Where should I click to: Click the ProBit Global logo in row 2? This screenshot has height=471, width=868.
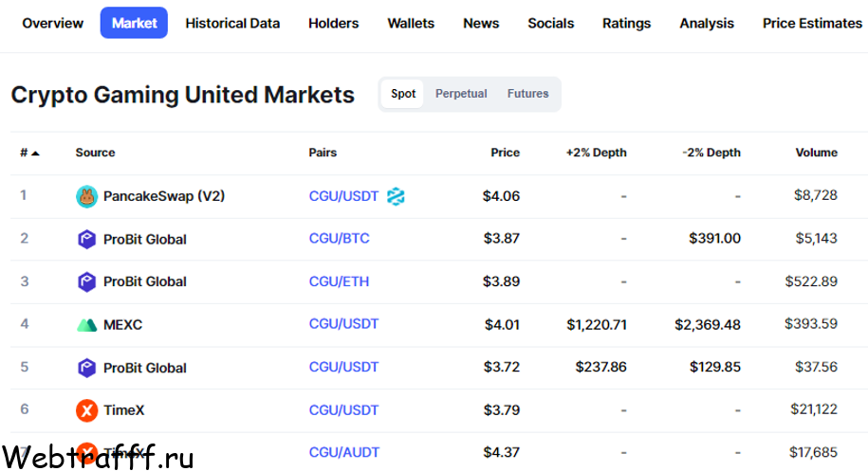point(86,240)
